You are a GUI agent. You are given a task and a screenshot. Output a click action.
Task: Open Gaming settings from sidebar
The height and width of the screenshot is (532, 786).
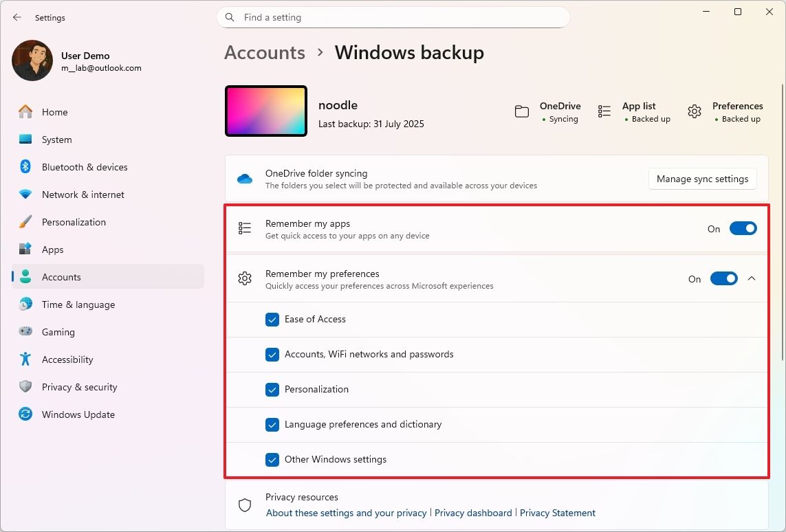pyautogui.click(x=58, y=332)
